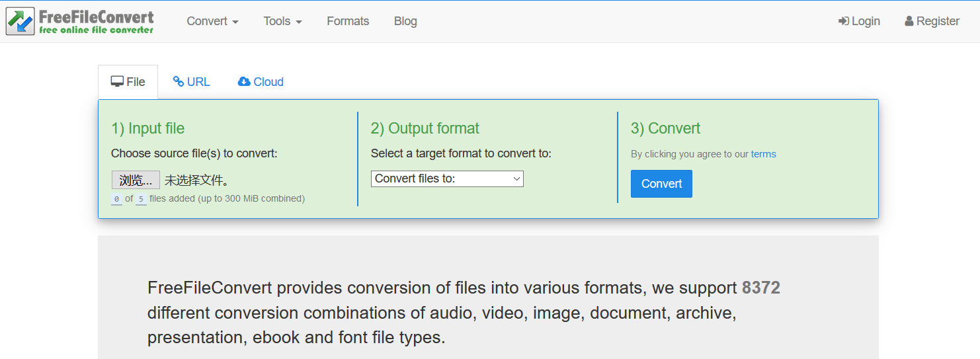
Task: Click the Login link
Action: click(x=859, y=21)
